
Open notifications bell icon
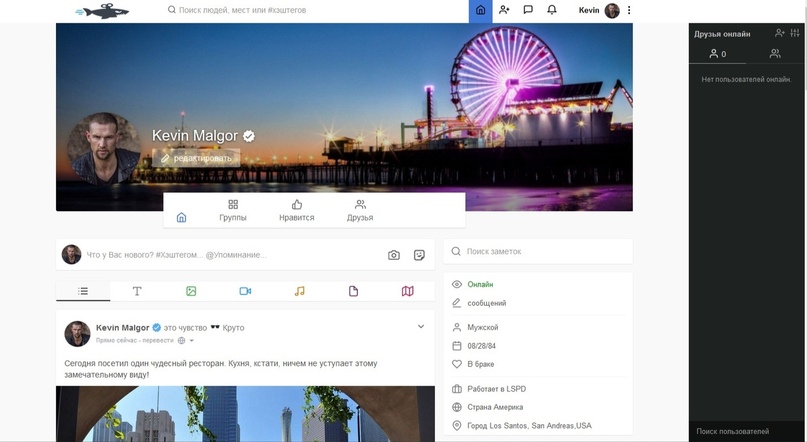552,10
